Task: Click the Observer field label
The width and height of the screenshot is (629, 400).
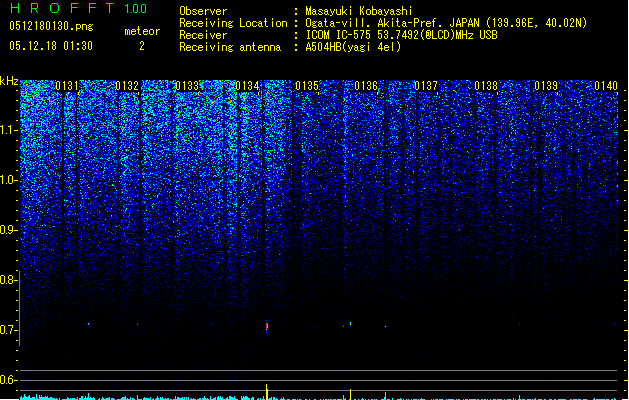Action: (x=203, y=11)
